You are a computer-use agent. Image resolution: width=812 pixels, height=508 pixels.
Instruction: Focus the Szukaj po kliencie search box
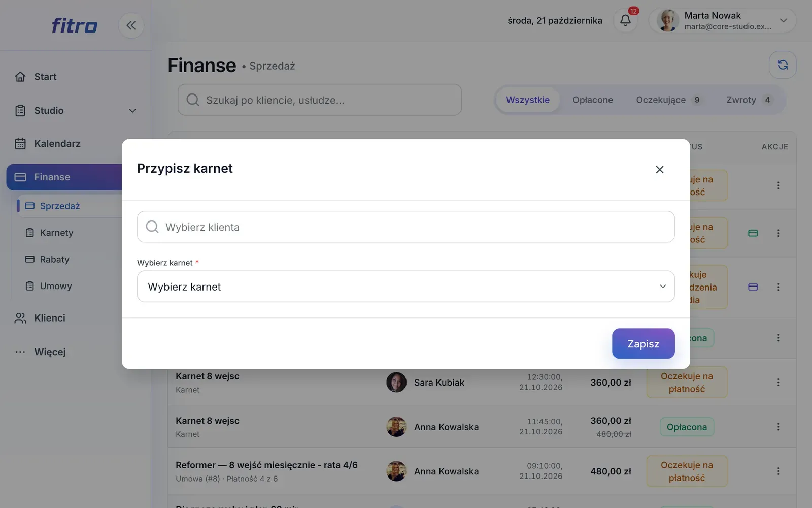point(319,100)
